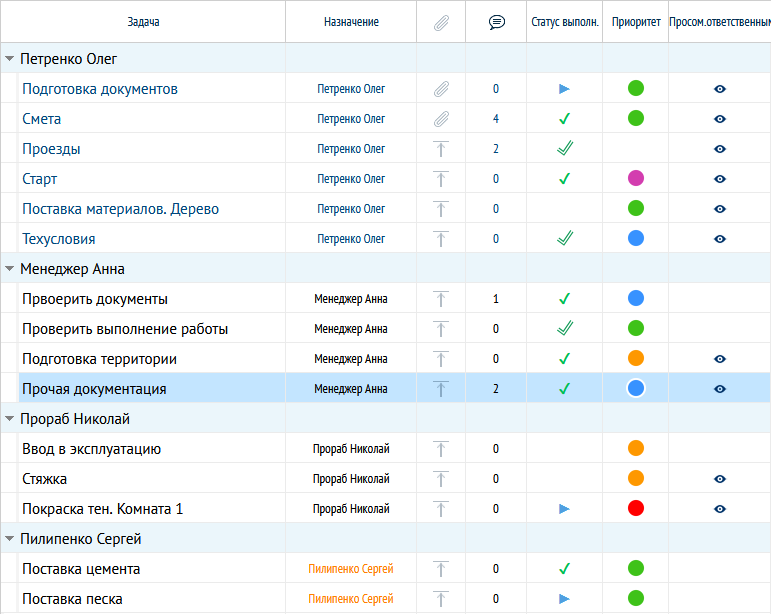Click the upload arrow in the Поставка цемента row

pyautogui.click(x=441, y=569)
